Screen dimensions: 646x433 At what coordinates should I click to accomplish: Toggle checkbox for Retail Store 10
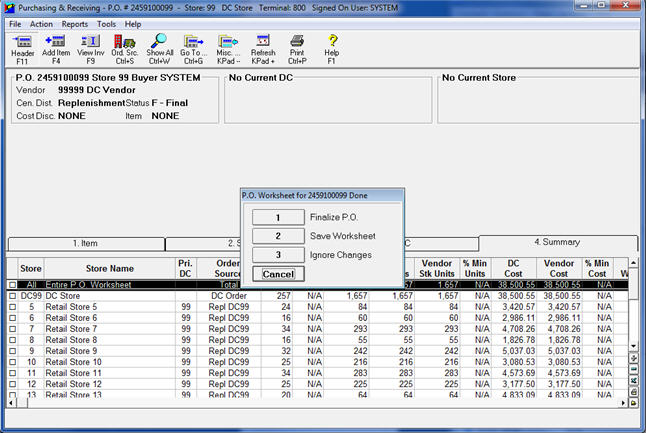[12, 361]
